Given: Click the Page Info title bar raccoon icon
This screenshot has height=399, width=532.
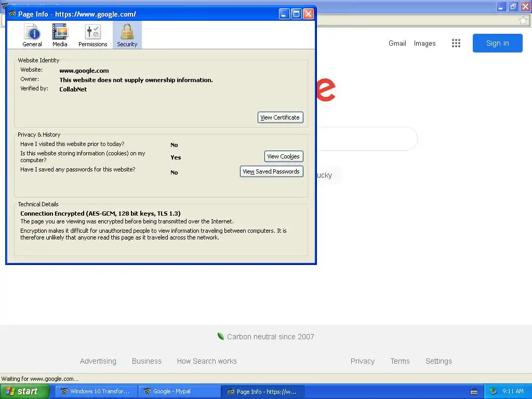Looking at the screenshot, I should (12, 14).
